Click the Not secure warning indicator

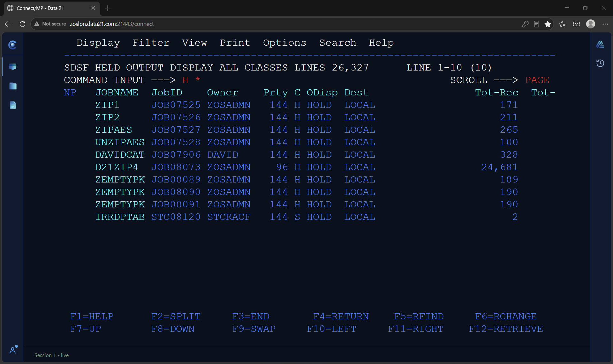pos(50,24)
